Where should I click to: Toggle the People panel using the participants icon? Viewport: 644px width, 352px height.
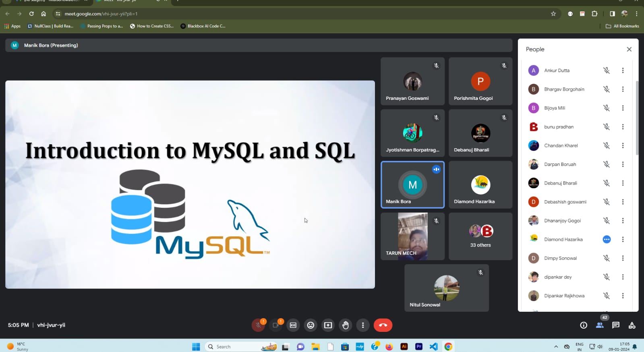pyautogui.click(x=600, y=325)
